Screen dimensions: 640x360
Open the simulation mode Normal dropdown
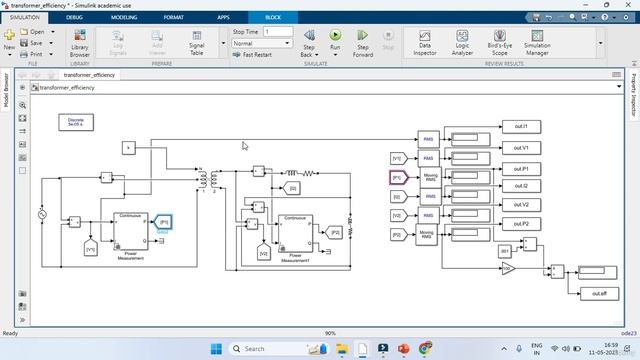pyautogui.click(x=262, y=43)
